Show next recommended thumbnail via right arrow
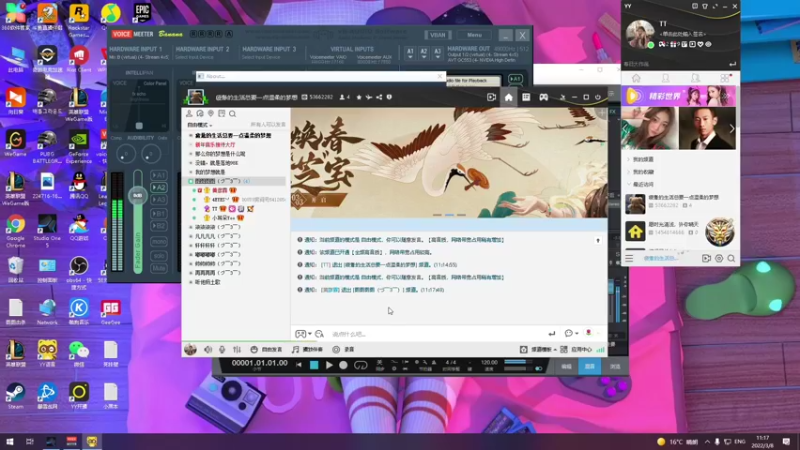Image resolution: width=800 pixels, height=450 pixels. 732,129
